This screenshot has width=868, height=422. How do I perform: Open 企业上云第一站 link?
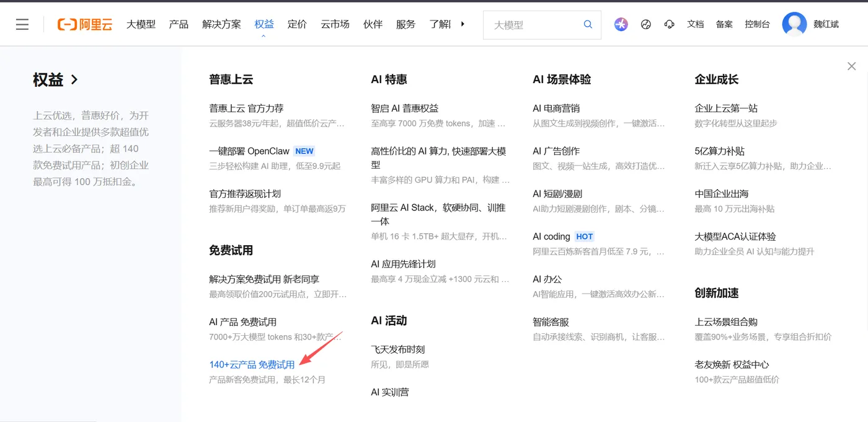coord(726,108)
